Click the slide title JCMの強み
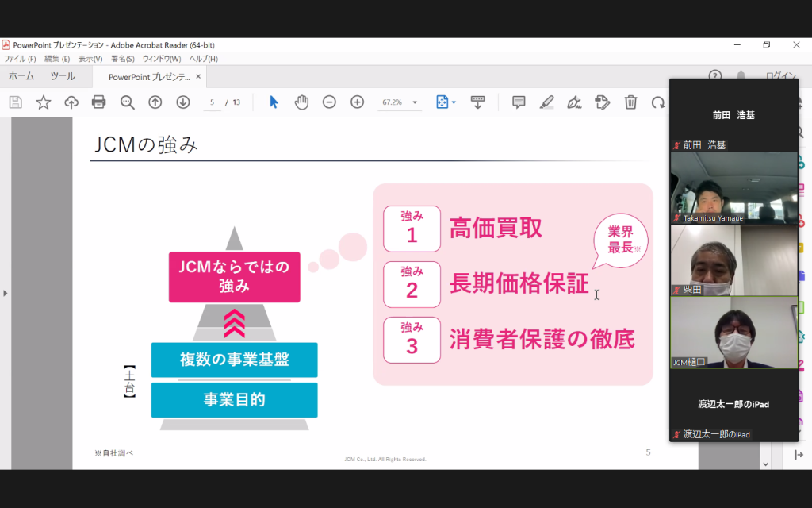 (146, 145)
